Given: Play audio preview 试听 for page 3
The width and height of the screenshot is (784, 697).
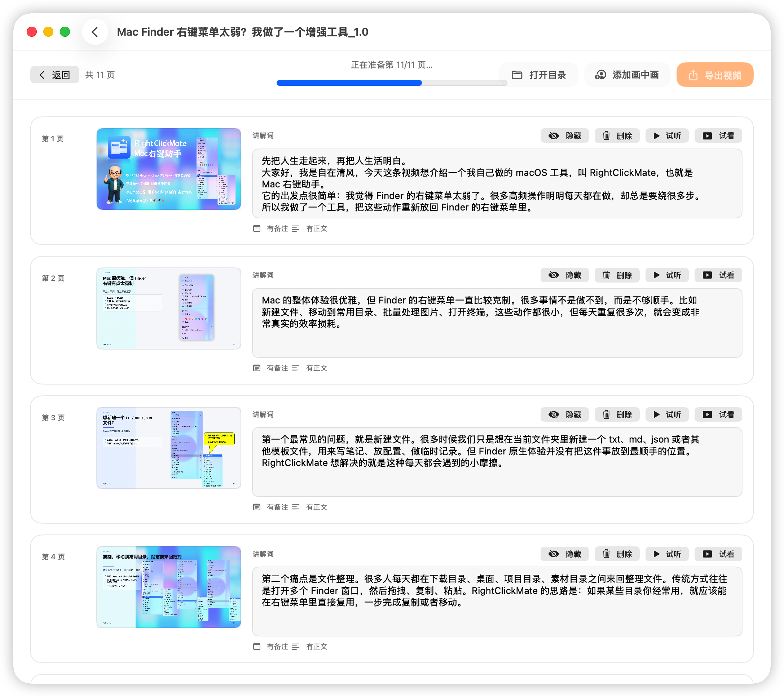Looking at the screenshot, I should pos(667,414).
